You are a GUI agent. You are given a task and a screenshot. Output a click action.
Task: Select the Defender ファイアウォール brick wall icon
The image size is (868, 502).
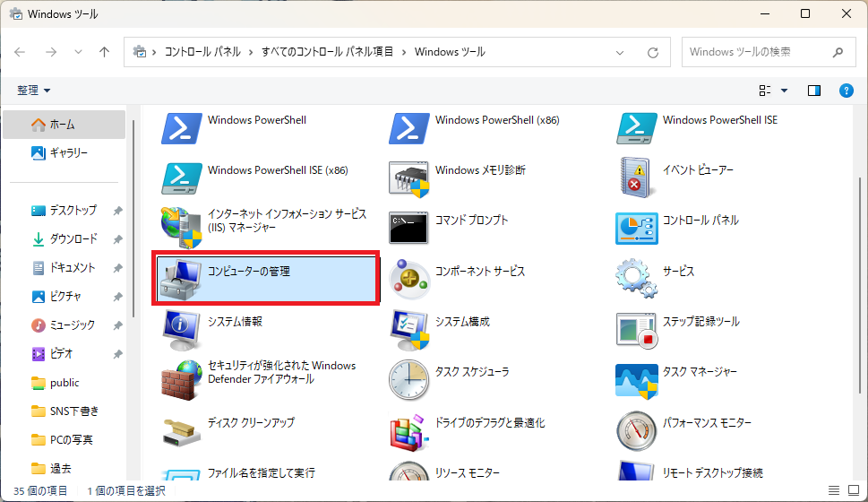[182, 380]
